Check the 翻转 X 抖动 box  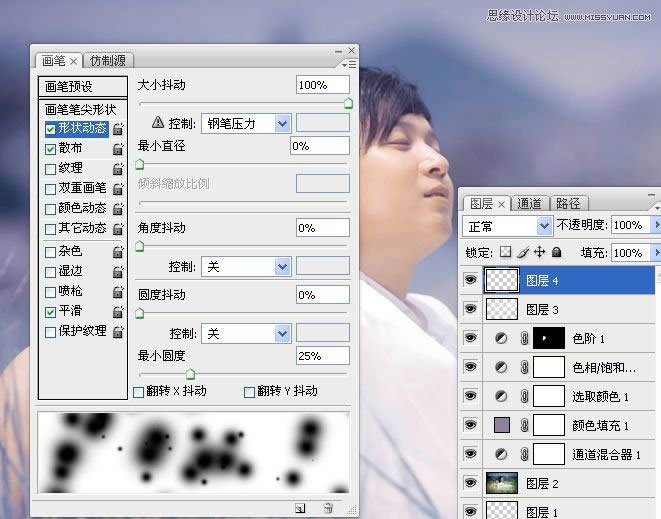139,392
